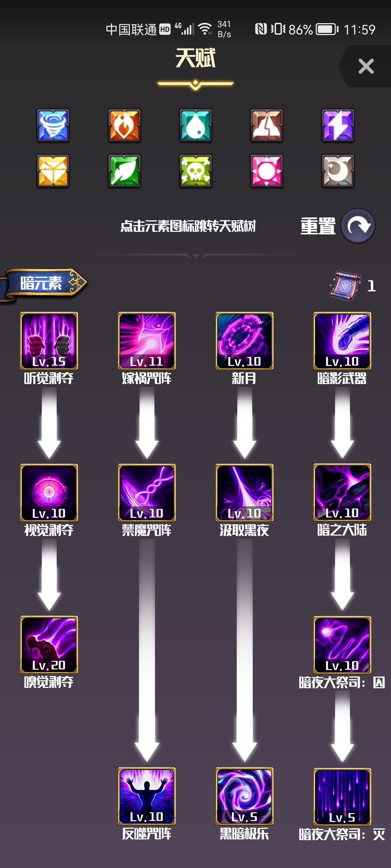Tap the talent scroll item counter icon
The width and height of the screenshot is (391, 868).
pos(345,286)
